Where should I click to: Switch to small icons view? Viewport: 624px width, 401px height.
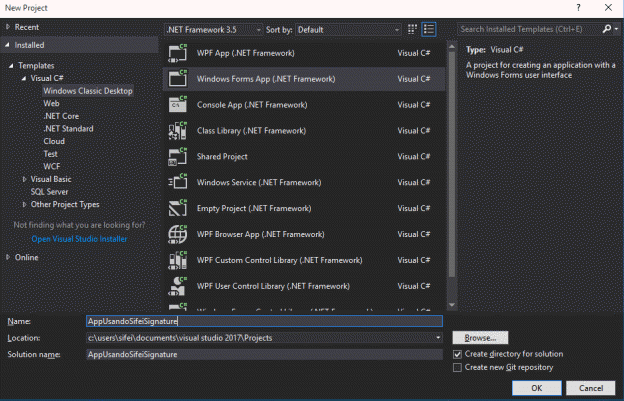click(412, 29)
